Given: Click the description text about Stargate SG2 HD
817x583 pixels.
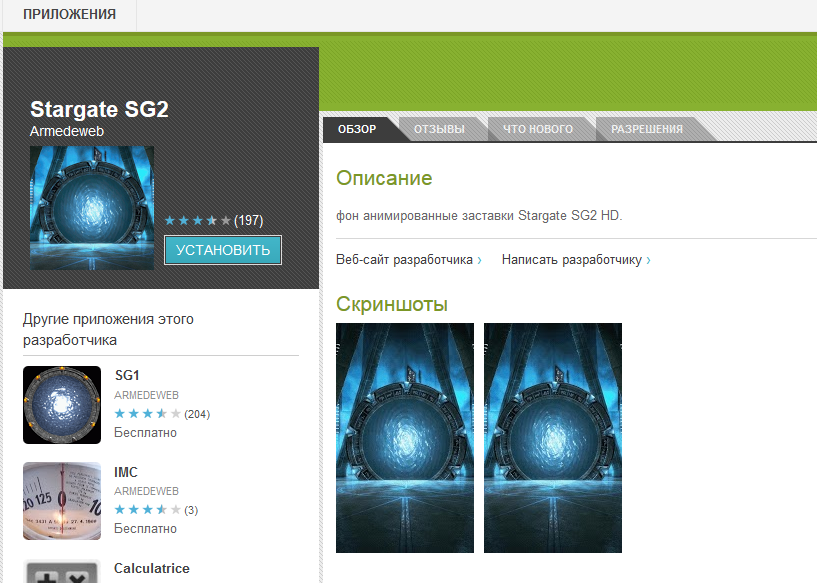Looking at the screenshot, I should (479, 215).
